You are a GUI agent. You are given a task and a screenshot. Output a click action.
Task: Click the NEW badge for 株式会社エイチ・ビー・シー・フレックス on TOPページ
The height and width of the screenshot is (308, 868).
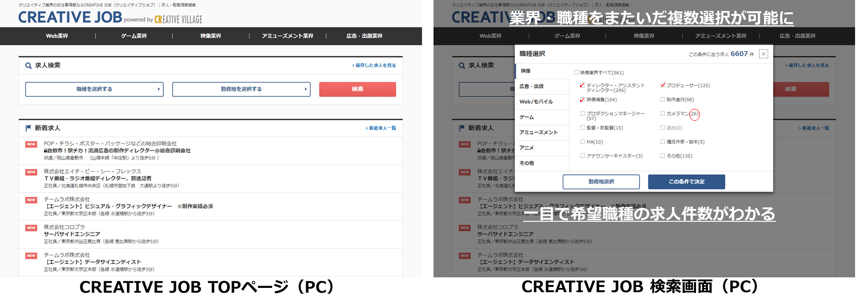pyautogui.click(x=31, y=172)
